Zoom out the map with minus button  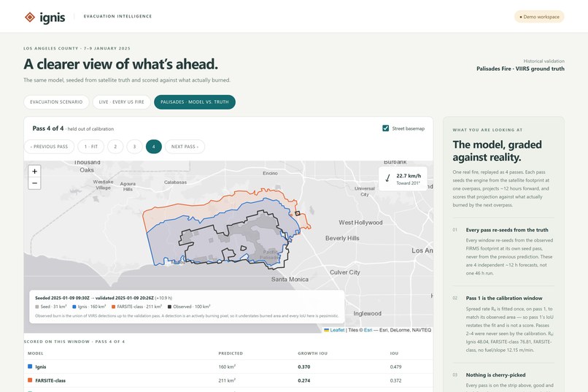coord(34,183)
